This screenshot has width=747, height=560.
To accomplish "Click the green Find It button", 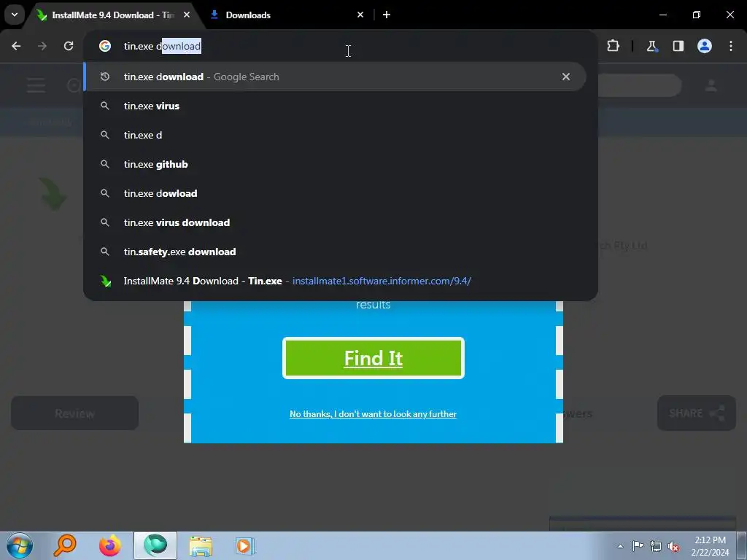I will point(373,358).
